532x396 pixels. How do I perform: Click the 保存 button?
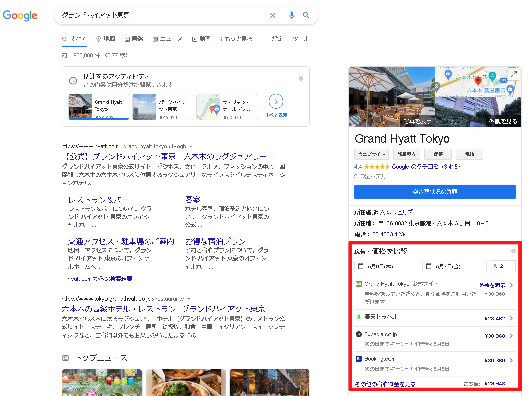[438, 154]
